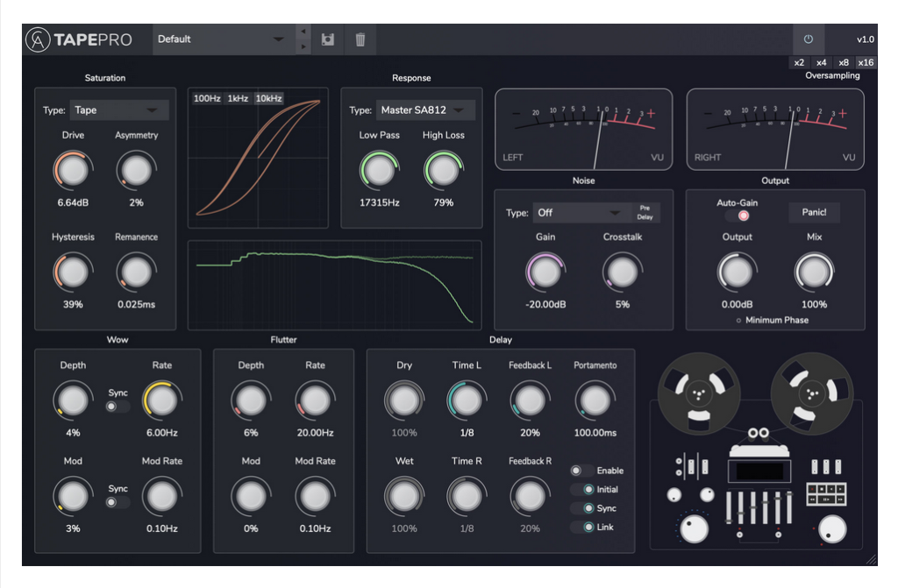Click the Output level knob
Viewport: 898px width, 588px height.
click(x=737, y=272)
